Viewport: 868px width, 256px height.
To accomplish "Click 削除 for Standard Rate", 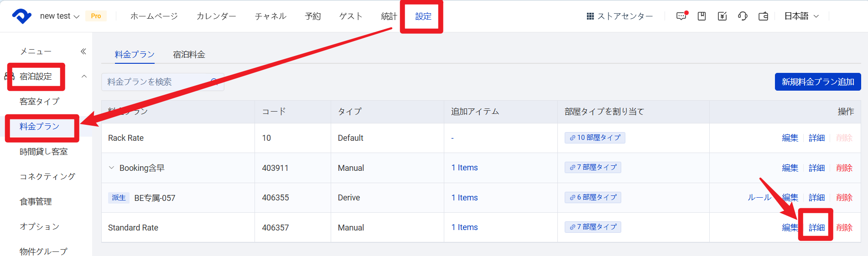I will [844, 227].
